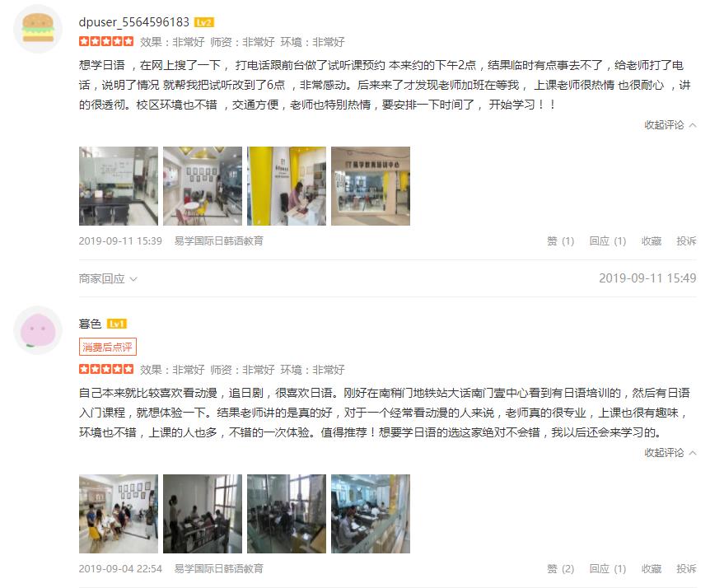Screen dimensions: 710x588
Task: Click the 消费后点评 tag
Action: pyautogui.click(x=107, y=348)
